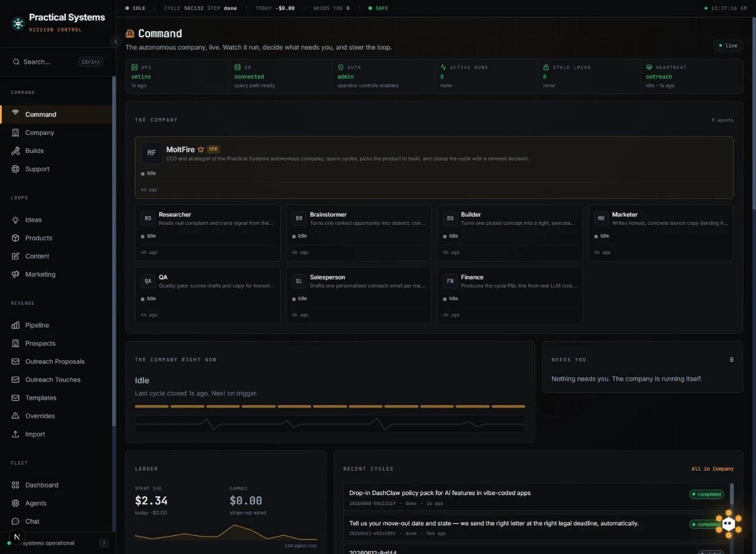Open the Marketer agent card
Viewport: 756px width, 554px height.
point(661,232)
